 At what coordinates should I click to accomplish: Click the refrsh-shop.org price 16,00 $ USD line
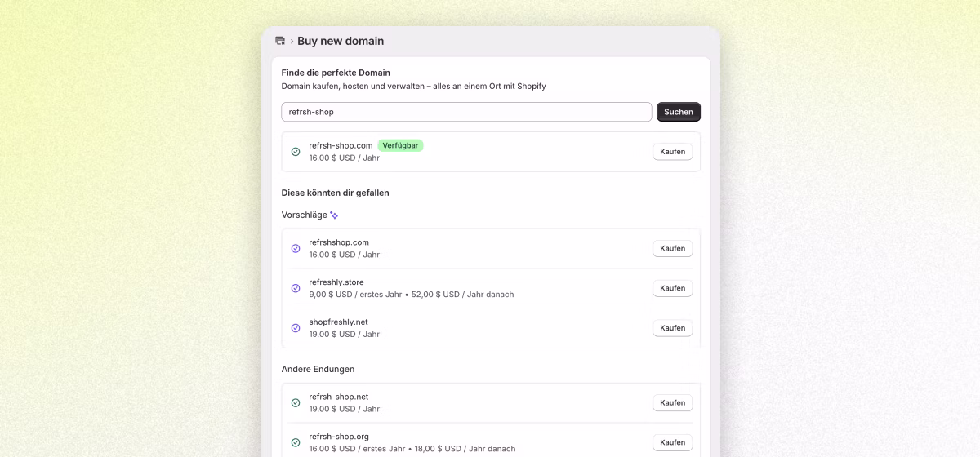(x=412, y=449)
